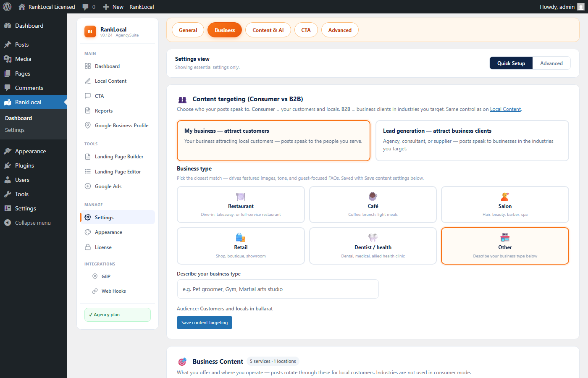
Task: Click the RankLocal Dashboard grid icon
Action: coord(88,66)
